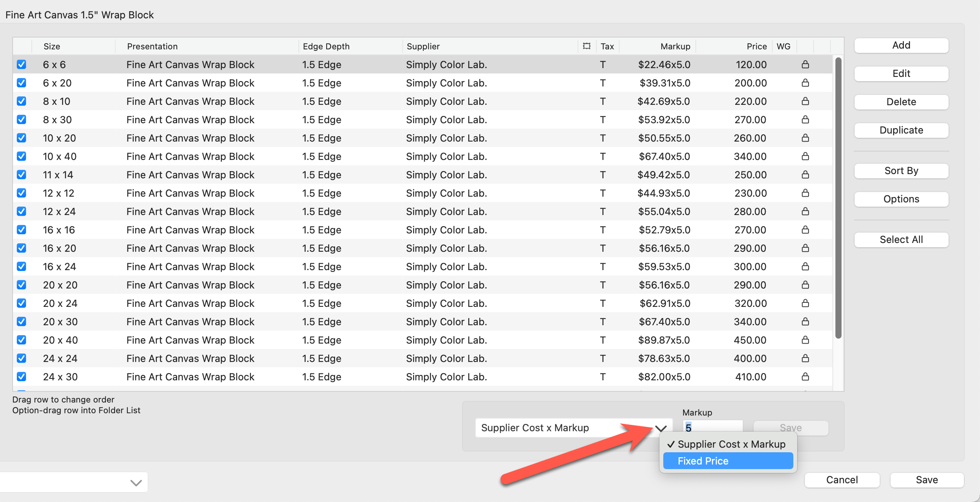Click the lock icon on the 6 x 6 row
The width and height of the screenshot is (980, 502).
(805, 64)
